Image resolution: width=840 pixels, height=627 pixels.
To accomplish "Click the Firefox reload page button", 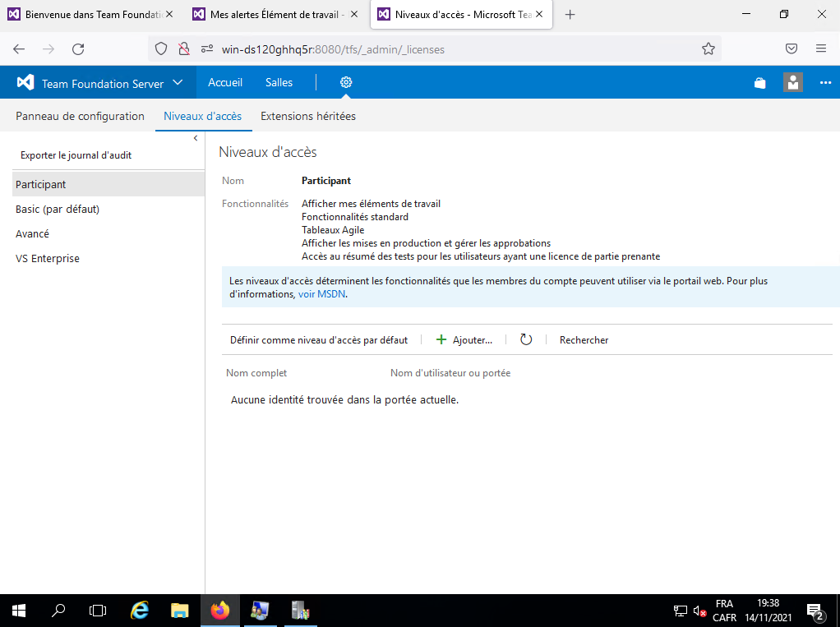I will 78,49.
